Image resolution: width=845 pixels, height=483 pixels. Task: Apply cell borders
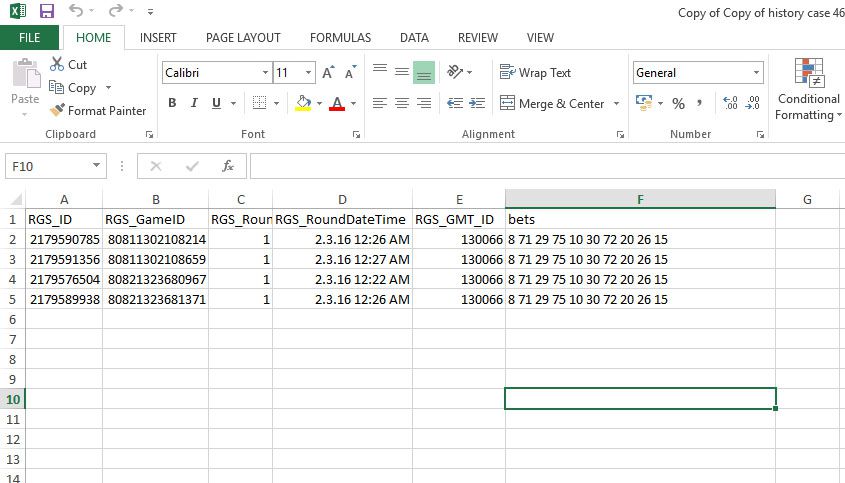point(260,103)
